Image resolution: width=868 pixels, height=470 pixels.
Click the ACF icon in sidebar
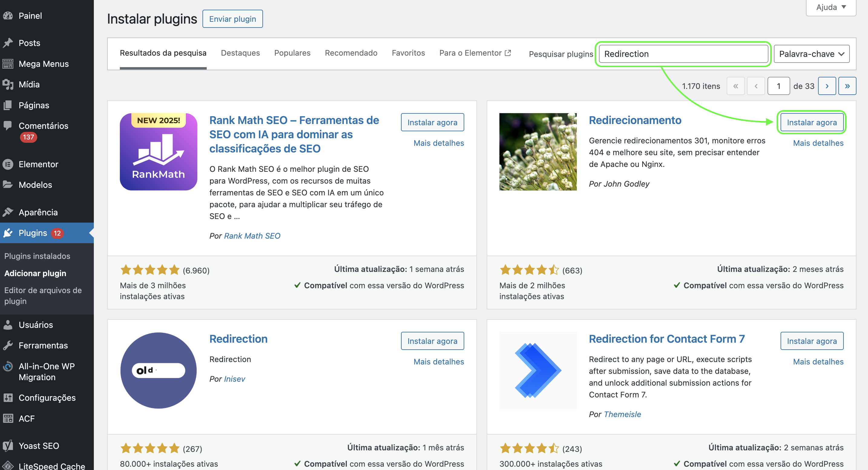point(8,418)
